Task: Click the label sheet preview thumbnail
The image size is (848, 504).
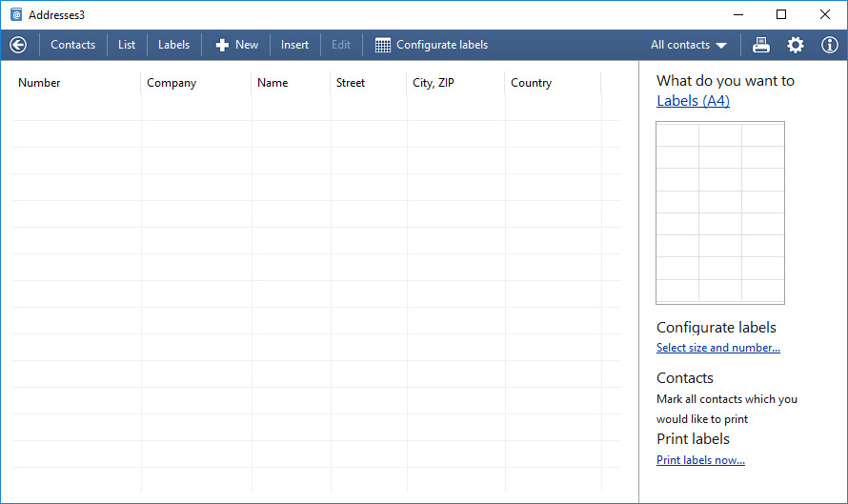Action: 719,212
